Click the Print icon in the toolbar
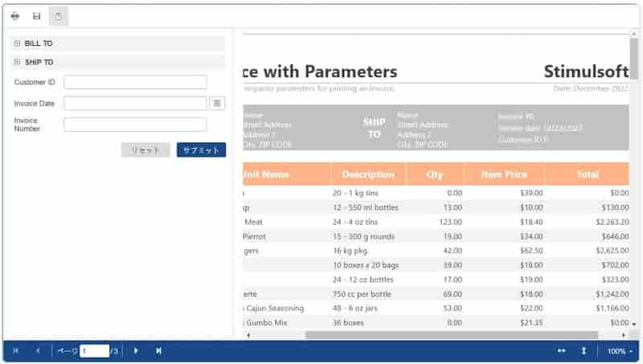 click(15, 16)
